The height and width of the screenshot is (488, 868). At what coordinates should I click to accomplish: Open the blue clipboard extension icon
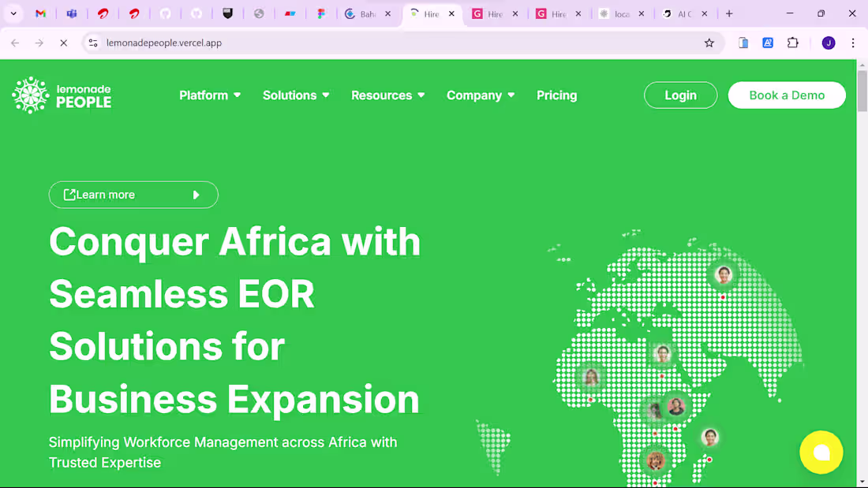[x=743, y=43]
